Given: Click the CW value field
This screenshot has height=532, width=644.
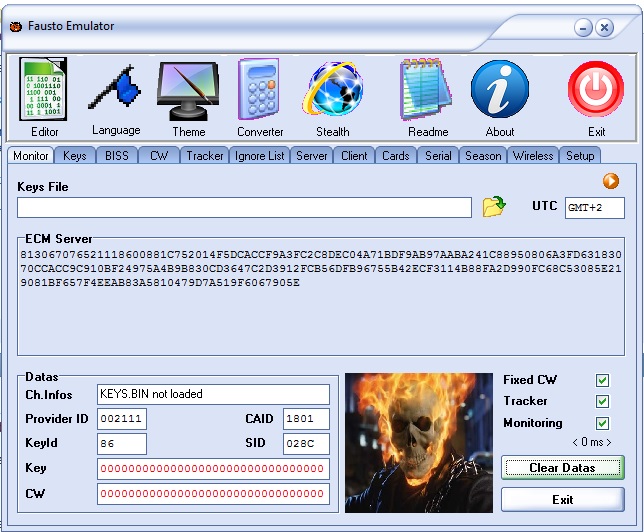Looking at the screenshot, I should 214,494.
